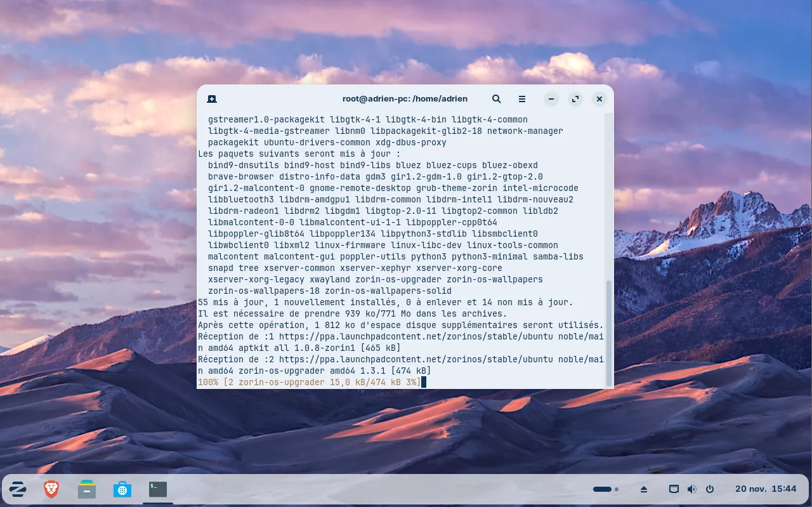This screenshot has width=812, height=507.
Task: Click the restore window button on the terminal
Action: click(x=575, y=99)
